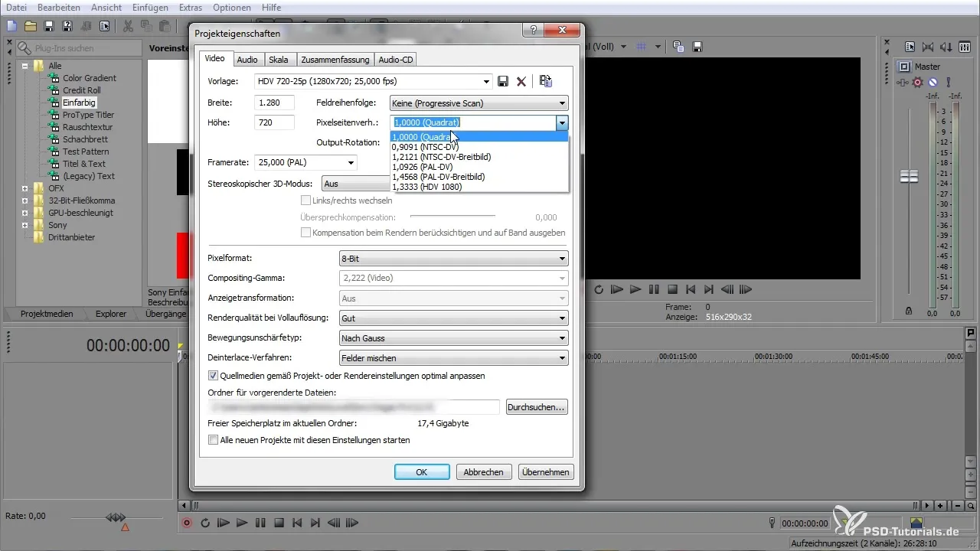Screen dimensions: 980x551
Task: Stop playback in the timeline transport
Action: (279, 523)
